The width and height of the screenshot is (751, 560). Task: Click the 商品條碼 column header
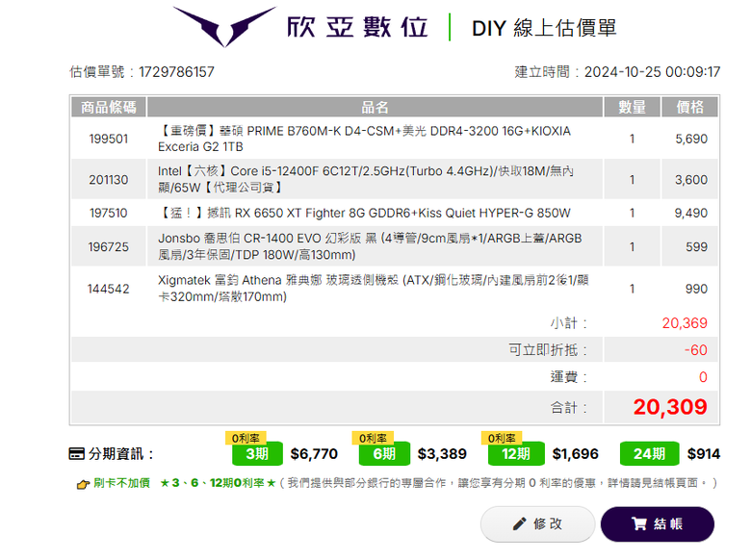pyautogui.click(x=108, y=107)
